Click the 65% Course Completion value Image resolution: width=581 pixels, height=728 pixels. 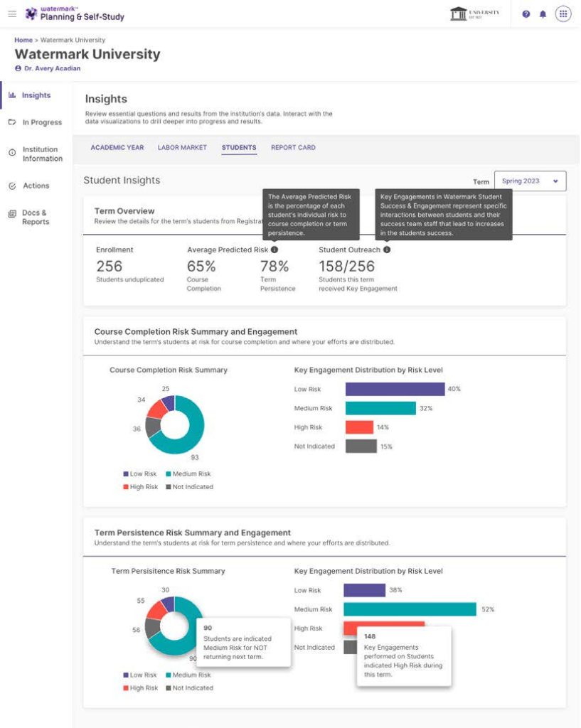(x=201, y=266)
